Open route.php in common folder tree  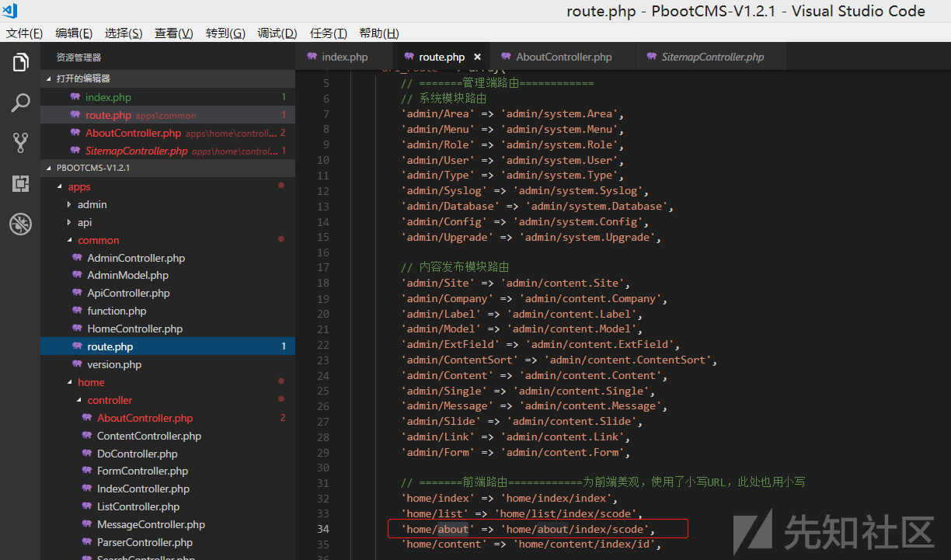(x=168, y=346)
